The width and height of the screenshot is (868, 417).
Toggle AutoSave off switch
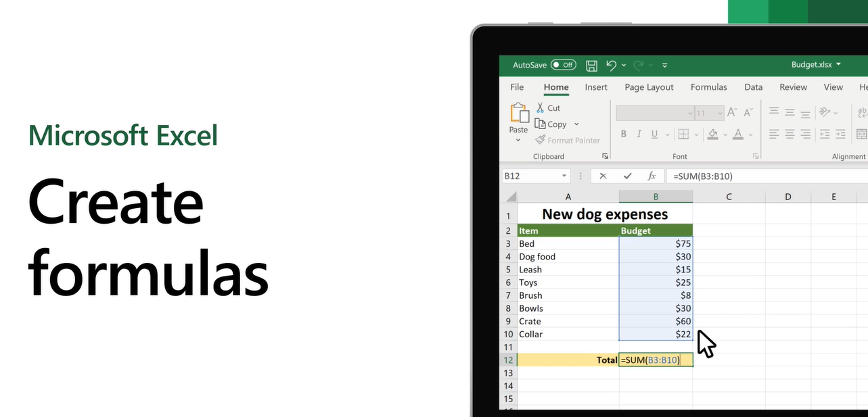point(564,65)
